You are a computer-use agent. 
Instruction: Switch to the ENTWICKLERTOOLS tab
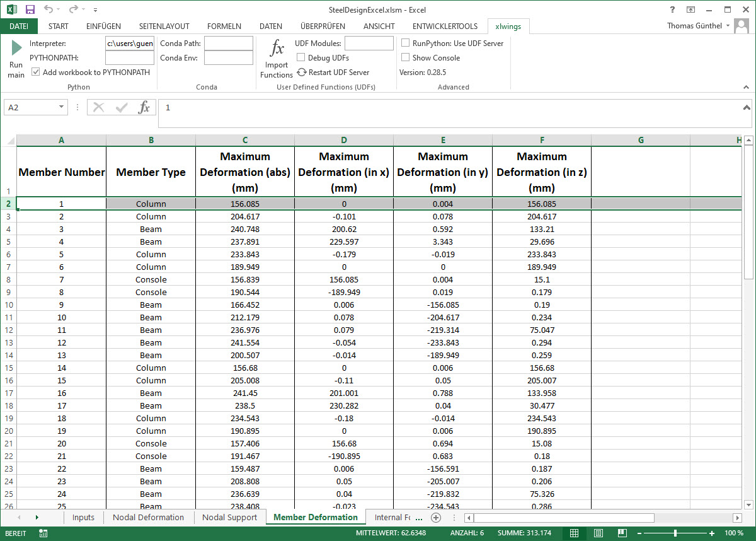click(x=446, y=26)
